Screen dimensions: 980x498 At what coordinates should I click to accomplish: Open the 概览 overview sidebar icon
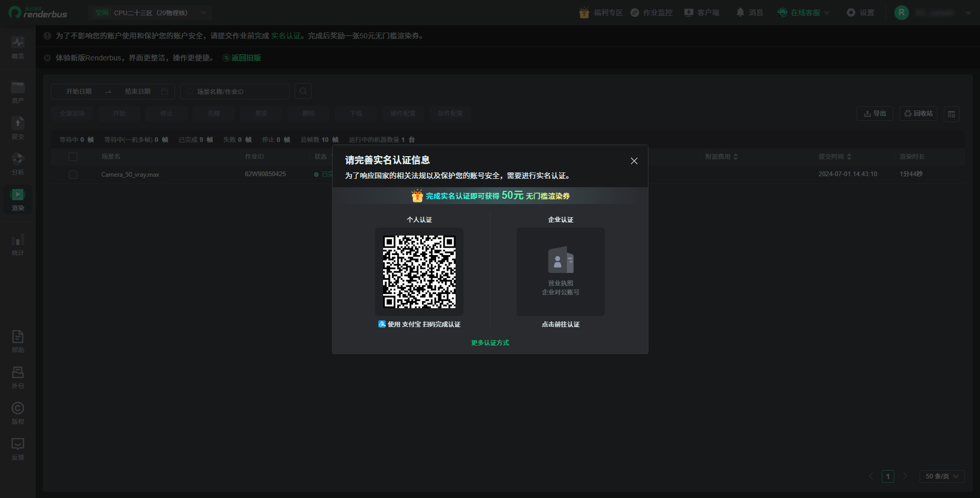18,47
